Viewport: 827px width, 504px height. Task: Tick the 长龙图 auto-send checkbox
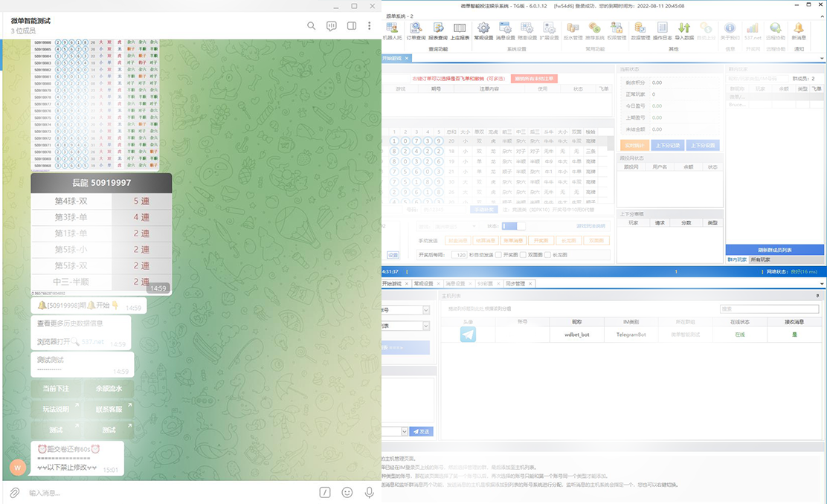(548, 255)
